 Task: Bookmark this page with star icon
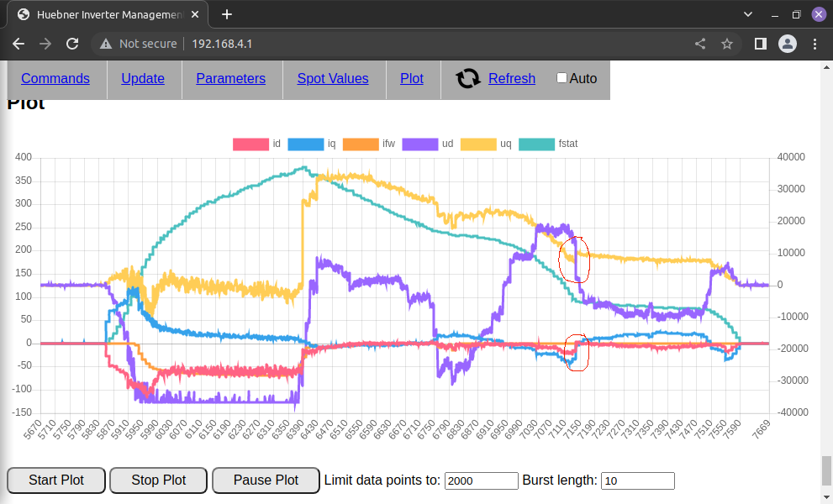[727, 44]
